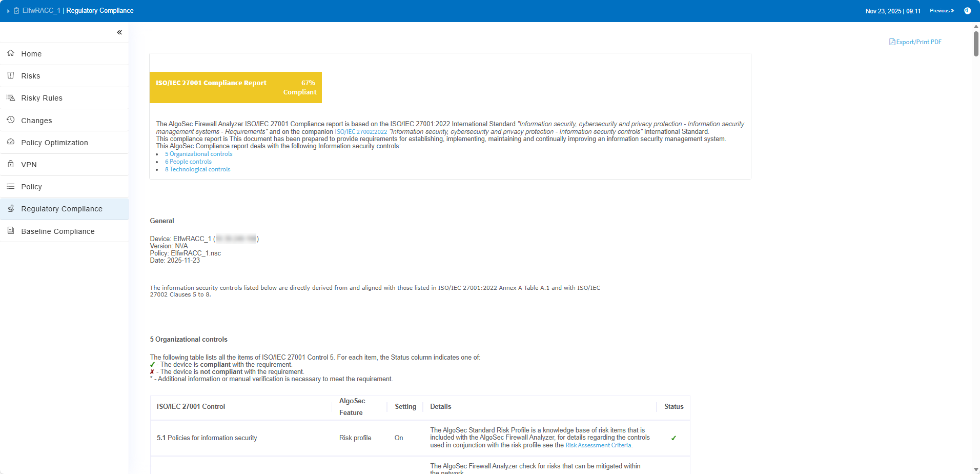Click the Policy Optimization gauge icon
The width and height of the screenshot is (980, 474).
(11, 142)
